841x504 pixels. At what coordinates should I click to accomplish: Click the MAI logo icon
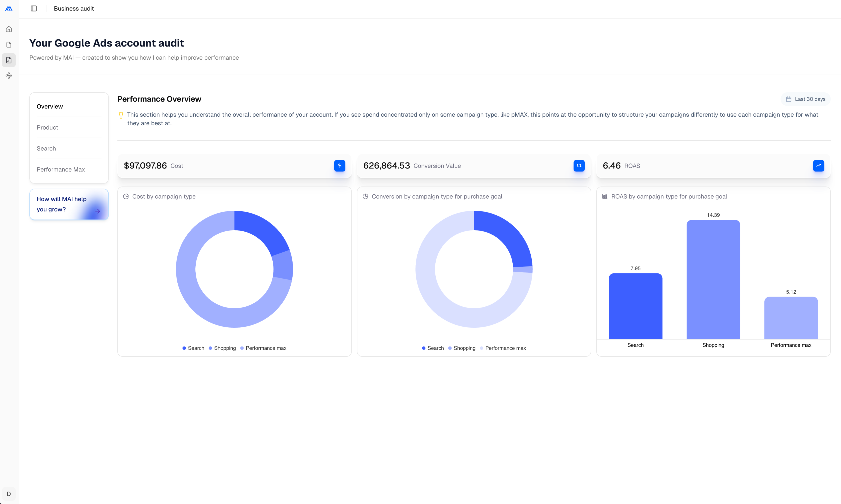click(x=9, y=9)
